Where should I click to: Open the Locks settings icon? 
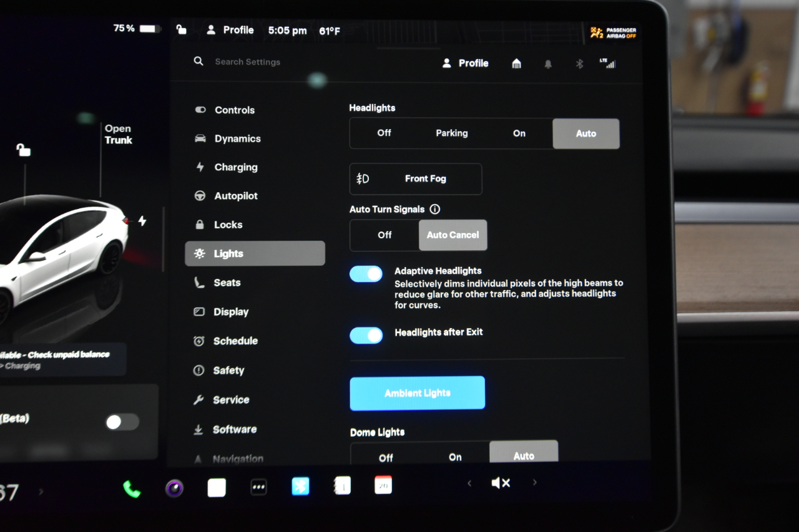click(x=200, y=225)
